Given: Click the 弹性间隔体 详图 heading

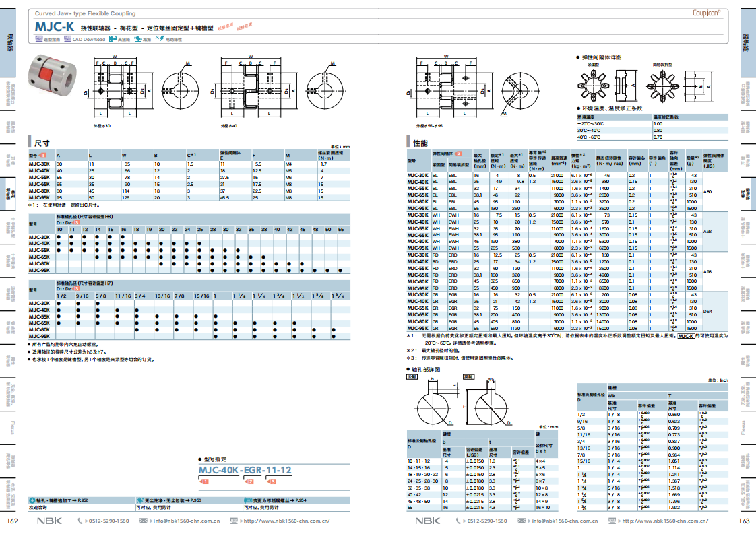Looking at the screenshot, I should (602, 57).
